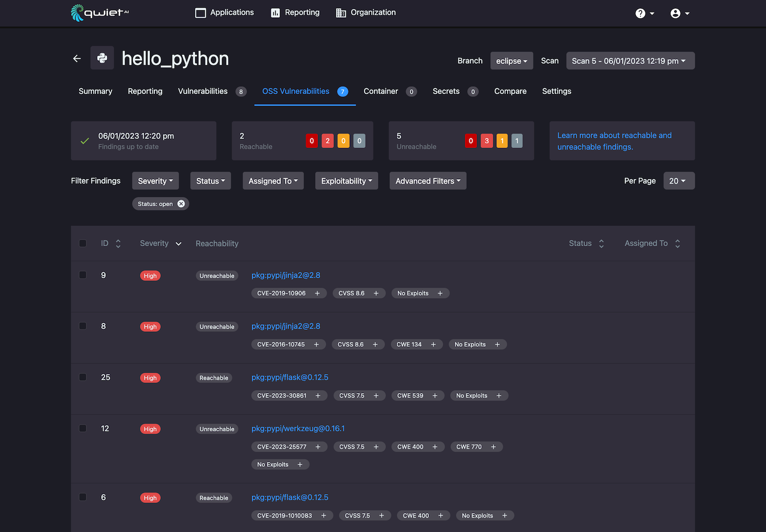This screenshot has width=766, height=532.
Task: Open the Scan 5 selection dropdown
Action: pyautogui.click(x=630, y=61)
